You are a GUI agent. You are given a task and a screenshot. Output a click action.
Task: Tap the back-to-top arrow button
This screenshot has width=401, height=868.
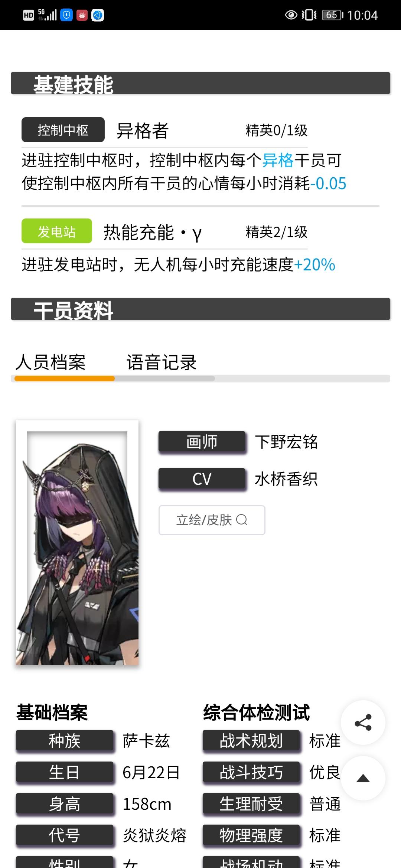point(363,778)
